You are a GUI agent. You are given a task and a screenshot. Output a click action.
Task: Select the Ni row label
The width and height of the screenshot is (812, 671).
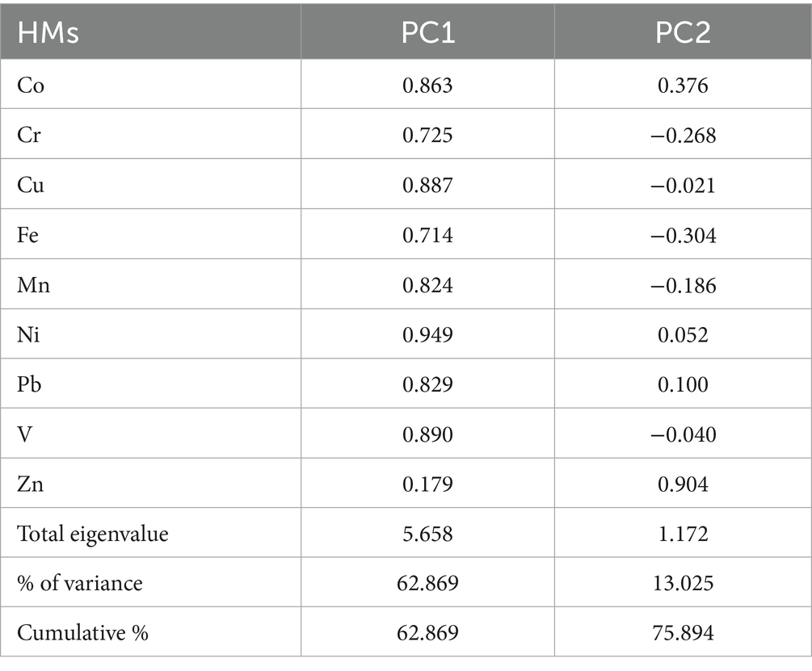click(28, 334)
